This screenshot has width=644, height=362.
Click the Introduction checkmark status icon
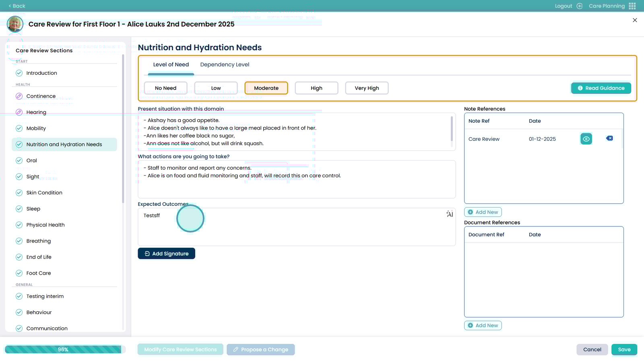pyautogui.click(x=19, y=73)
